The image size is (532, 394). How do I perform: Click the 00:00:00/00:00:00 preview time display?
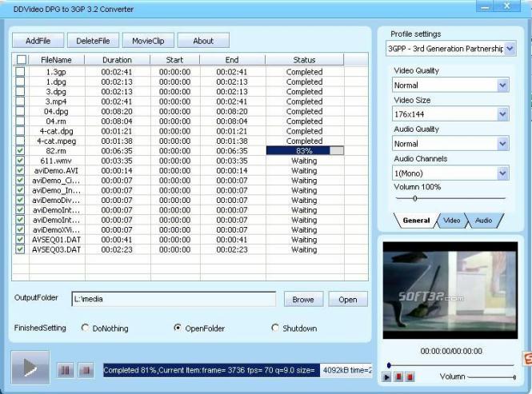click(x=451, y=351)
